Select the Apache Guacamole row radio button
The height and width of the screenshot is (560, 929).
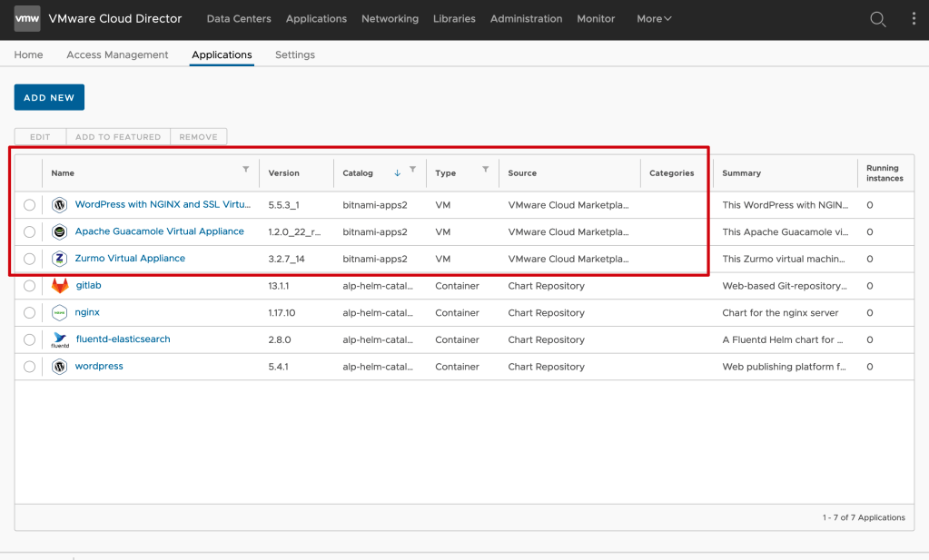click(29, 232)
